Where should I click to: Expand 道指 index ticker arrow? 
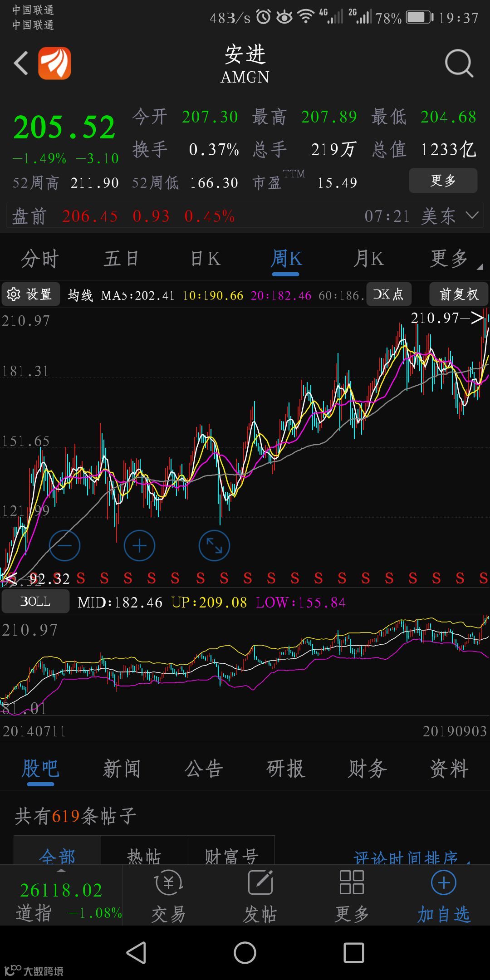click(61, 871)
